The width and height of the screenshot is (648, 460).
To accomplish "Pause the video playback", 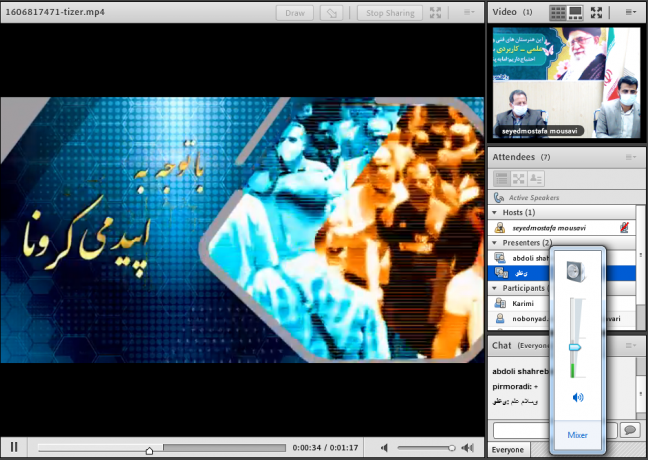I will point(14,447).
